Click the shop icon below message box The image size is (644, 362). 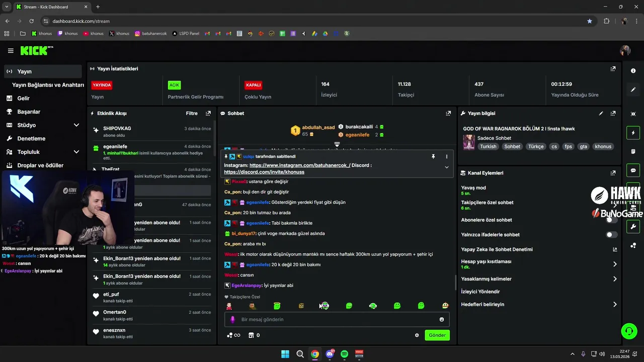tap(251, 335)
